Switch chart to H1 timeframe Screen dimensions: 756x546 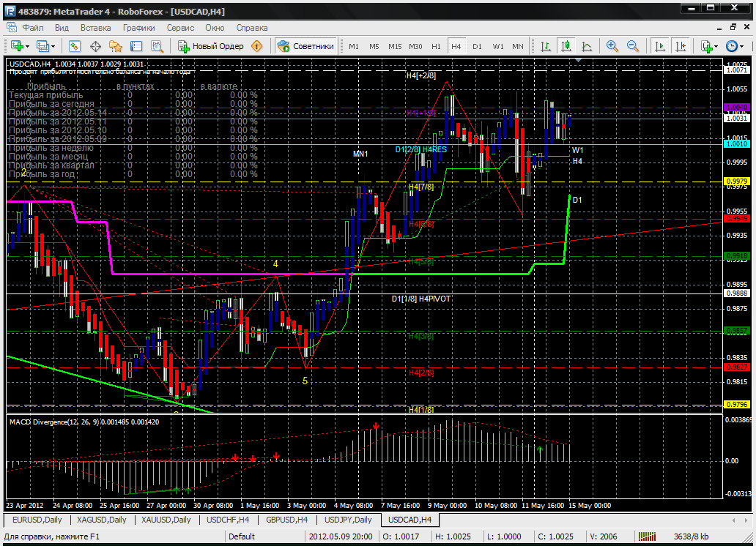coord(437,46)
